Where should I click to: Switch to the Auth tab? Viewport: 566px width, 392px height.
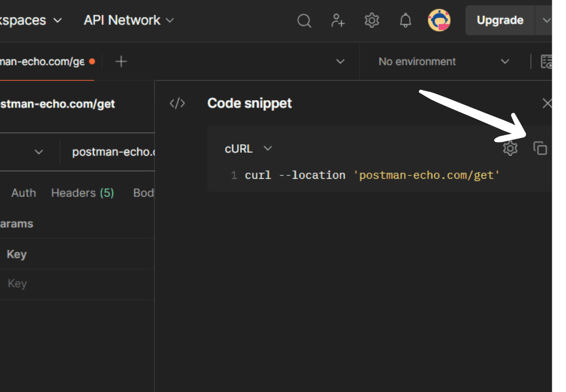pyautogui.click(x=23, y=193)
